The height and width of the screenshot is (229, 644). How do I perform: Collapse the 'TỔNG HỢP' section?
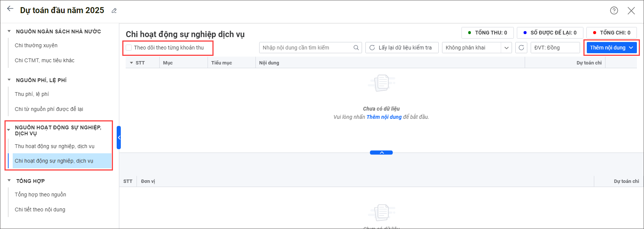pos(9,181)
